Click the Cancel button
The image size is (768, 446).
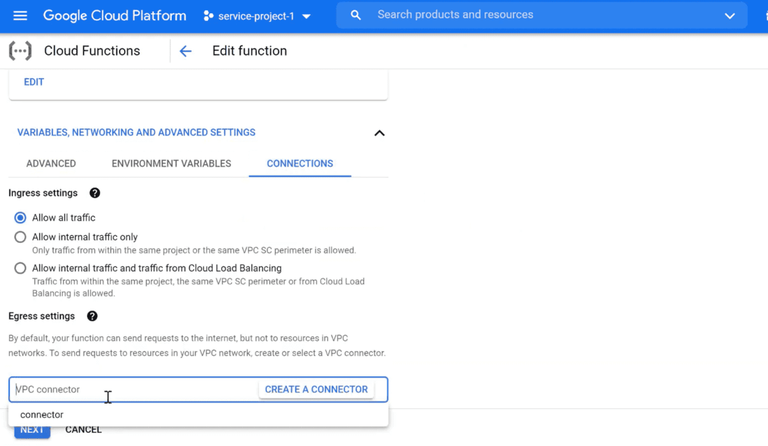click(83, 430)
